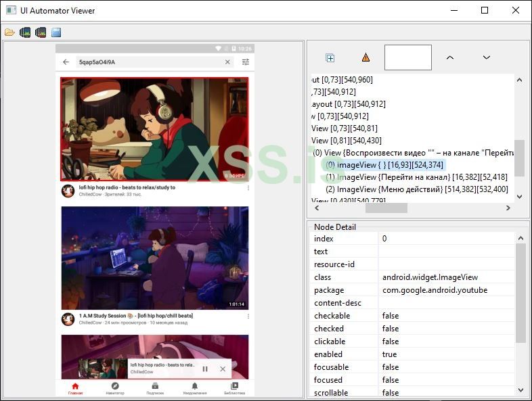Tap the back arrow in YouTube search bar
The height and width of the screenshot is (401, 532).
[66, 62]
